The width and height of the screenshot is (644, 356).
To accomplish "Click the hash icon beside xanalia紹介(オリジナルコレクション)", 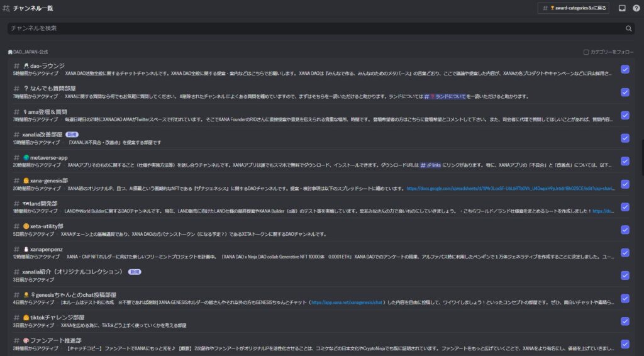I will click(x=16, y=272).
